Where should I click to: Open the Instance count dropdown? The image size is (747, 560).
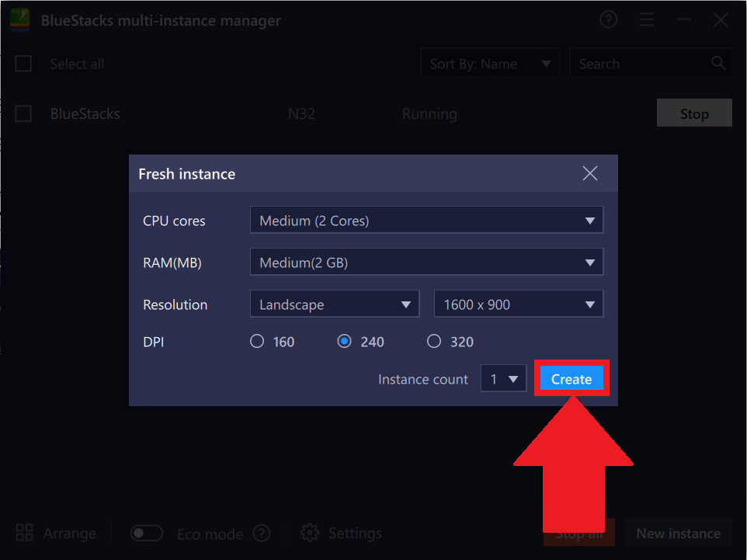(x=503, y=379)
